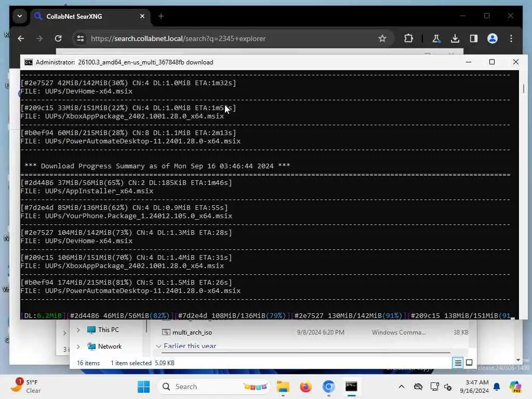Open the browser profile avatar
The width and height of the screenshot is (532, 399).
(x=493, y=38)
